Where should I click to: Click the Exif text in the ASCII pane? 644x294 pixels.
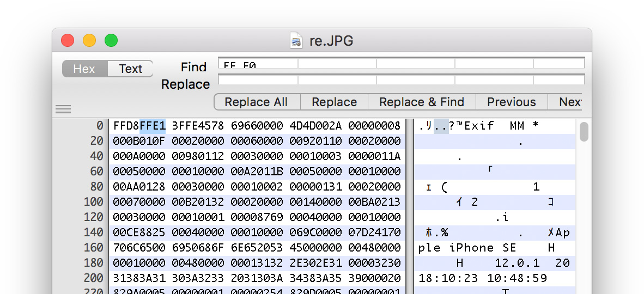[479, 126]
